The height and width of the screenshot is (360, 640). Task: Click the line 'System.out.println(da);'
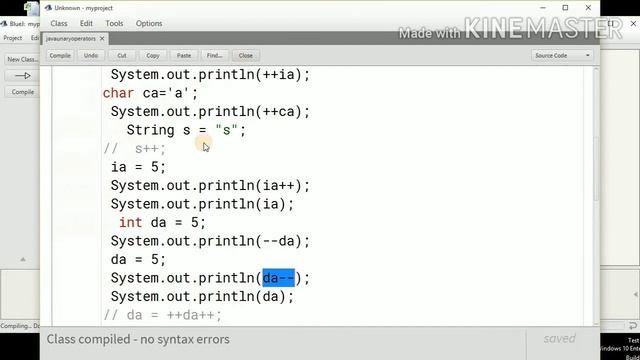point(202,297)
